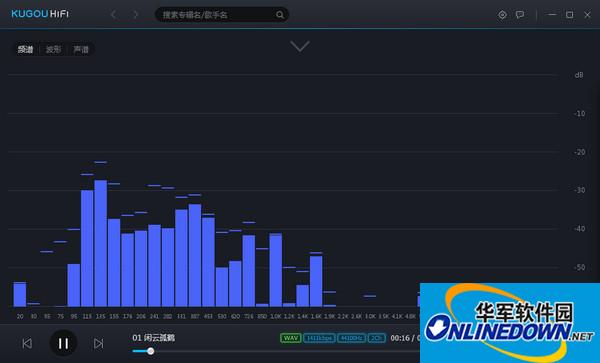Open the settings icon in title bar
The width and height of the screenshot is (600, 363).
502,15
